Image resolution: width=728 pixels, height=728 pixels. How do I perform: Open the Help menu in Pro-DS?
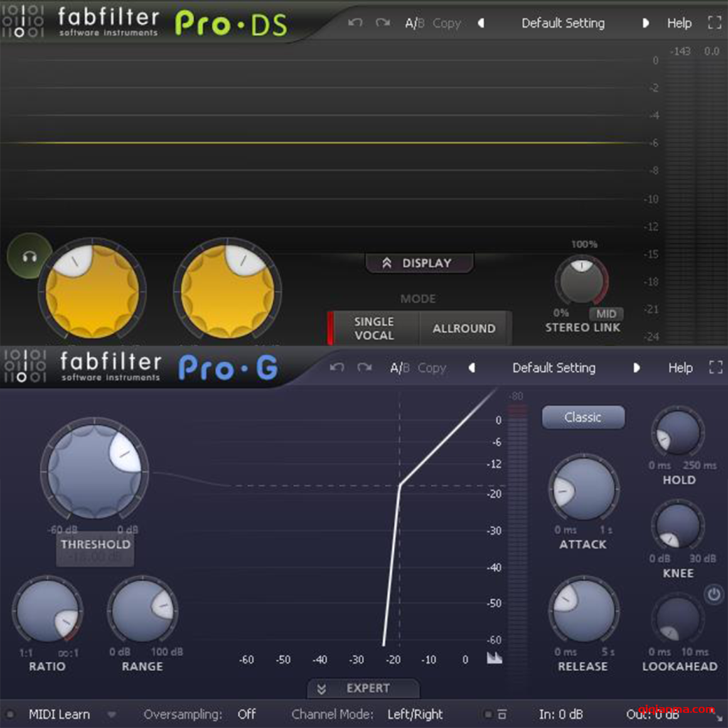(679, 23)
